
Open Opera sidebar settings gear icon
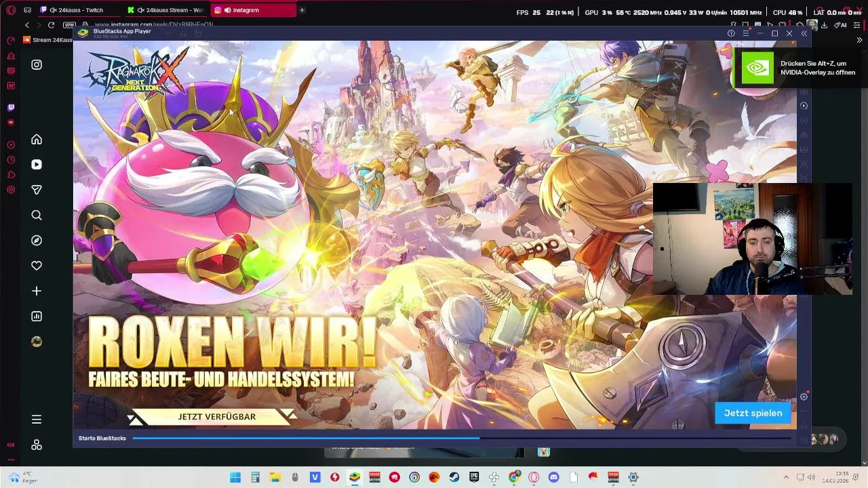[x=11, y=190]
